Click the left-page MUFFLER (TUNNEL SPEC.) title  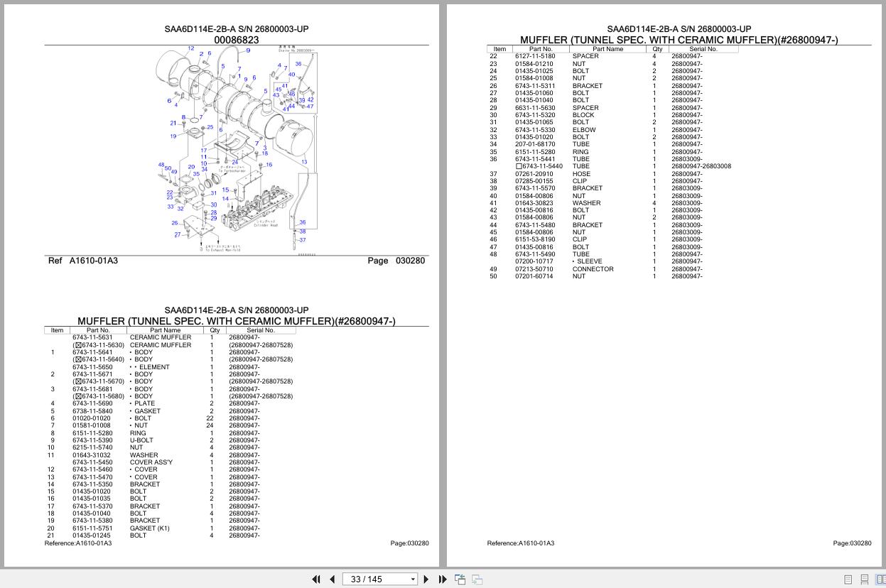coord(237,321)
